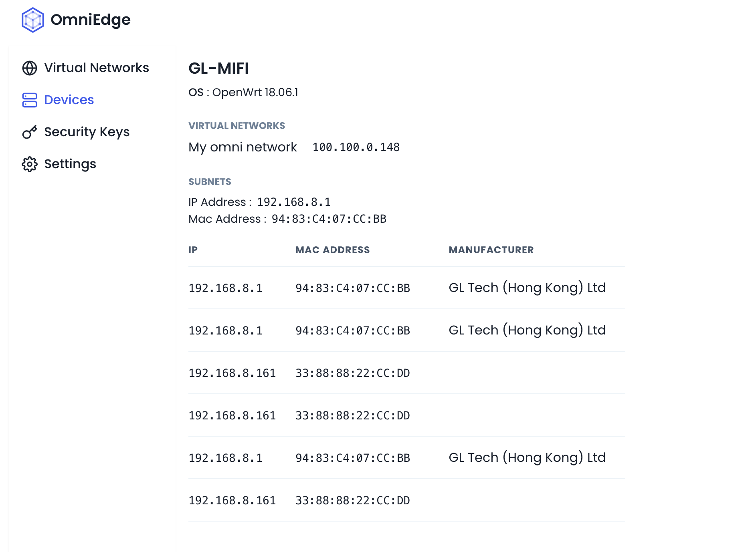
Task: Select Devices in the sidebar menu
Action: click(69, 100)
